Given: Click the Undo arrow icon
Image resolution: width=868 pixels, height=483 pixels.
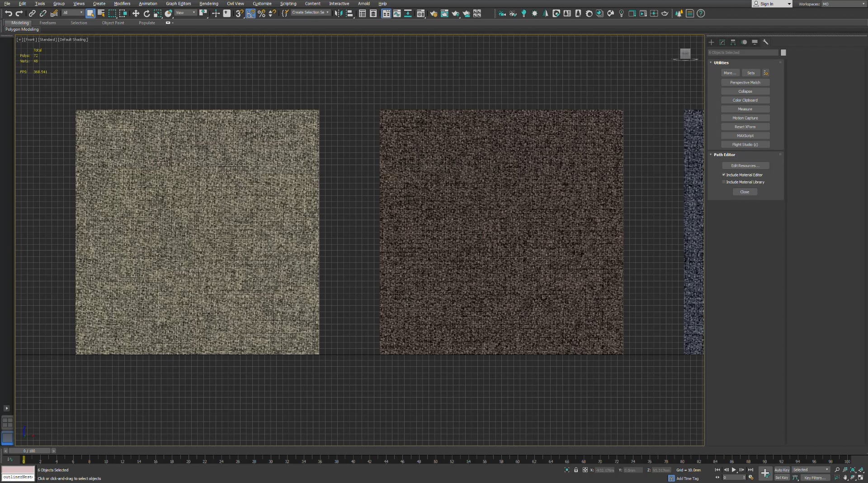Looking at the screenshot, I should click(x=8, y=14).
